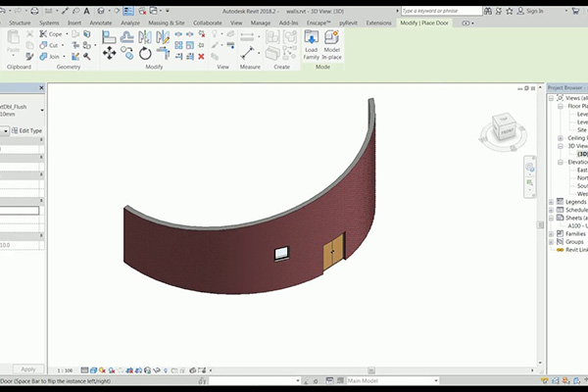Click the Load Family button
The width and height of the screenshot is (588, 392).
tap(312, 45)
